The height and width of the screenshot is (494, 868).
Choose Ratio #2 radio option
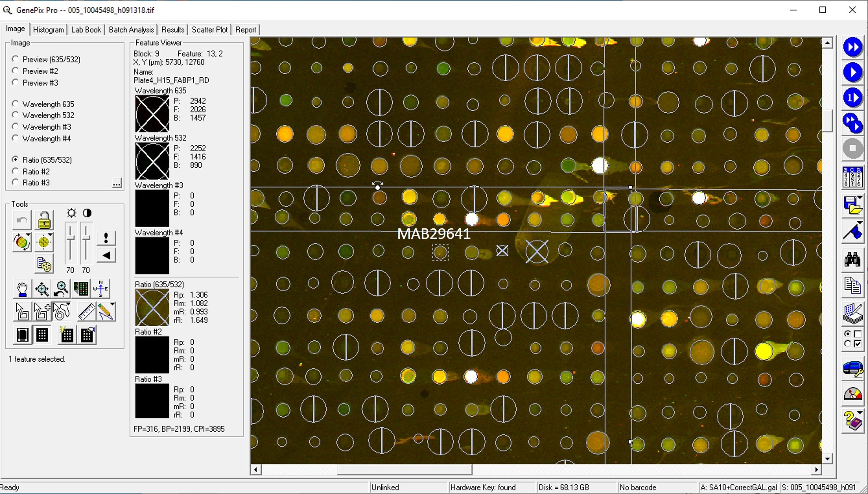(x=16, y=171)
